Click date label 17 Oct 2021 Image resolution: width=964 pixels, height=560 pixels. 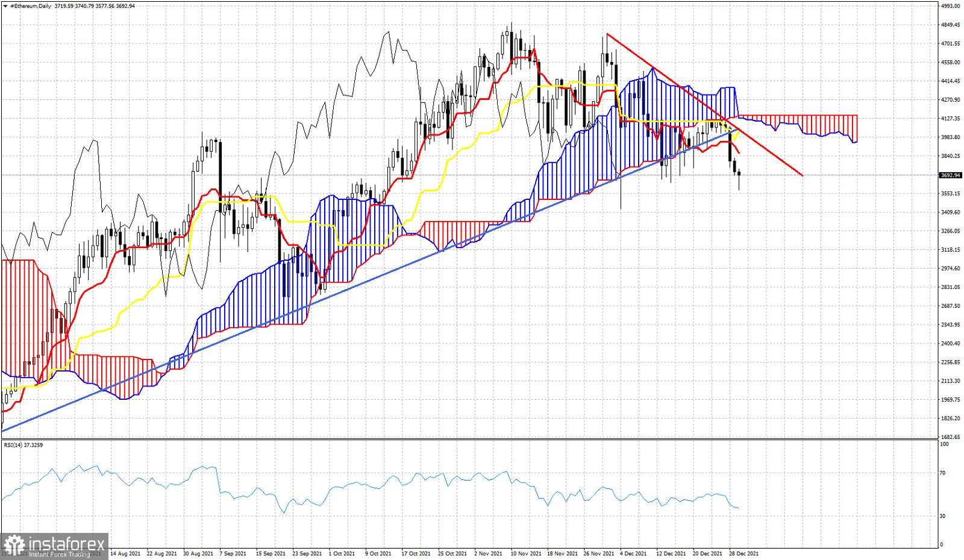[416, 553]
